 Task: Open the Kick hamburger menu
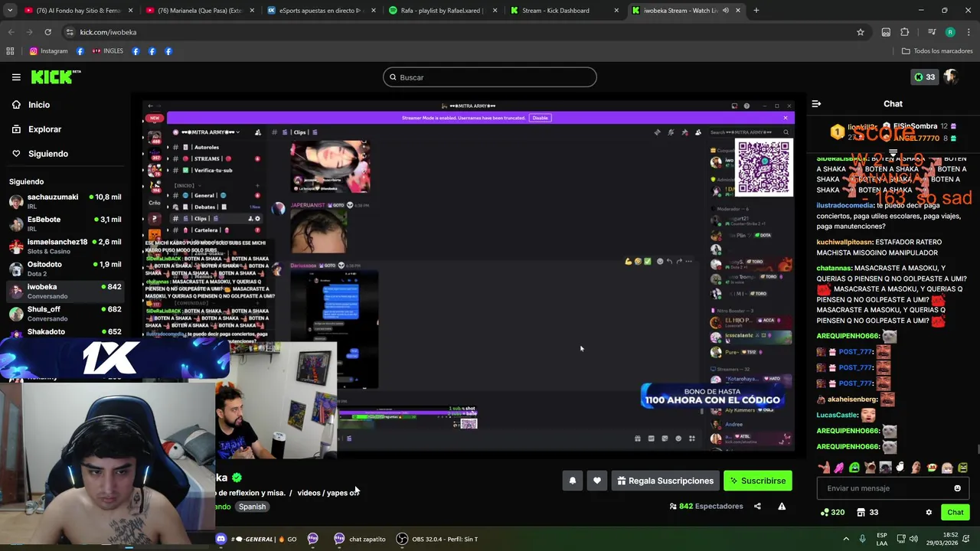pos(16,77)
